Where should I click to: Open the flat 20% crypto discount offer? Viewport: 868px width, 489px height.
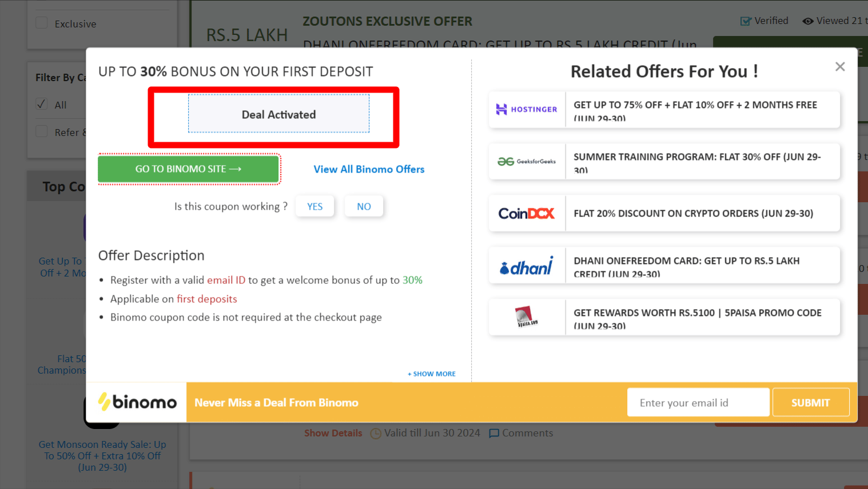tap(693, 214)
